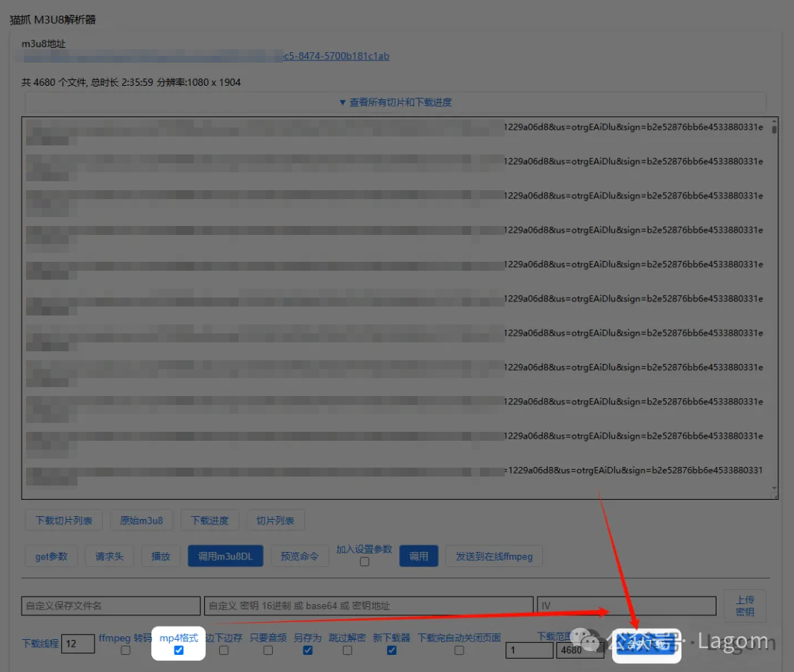Enable the 只要音频 checkbox
The image size is (794, 672).
click(268, 650)
